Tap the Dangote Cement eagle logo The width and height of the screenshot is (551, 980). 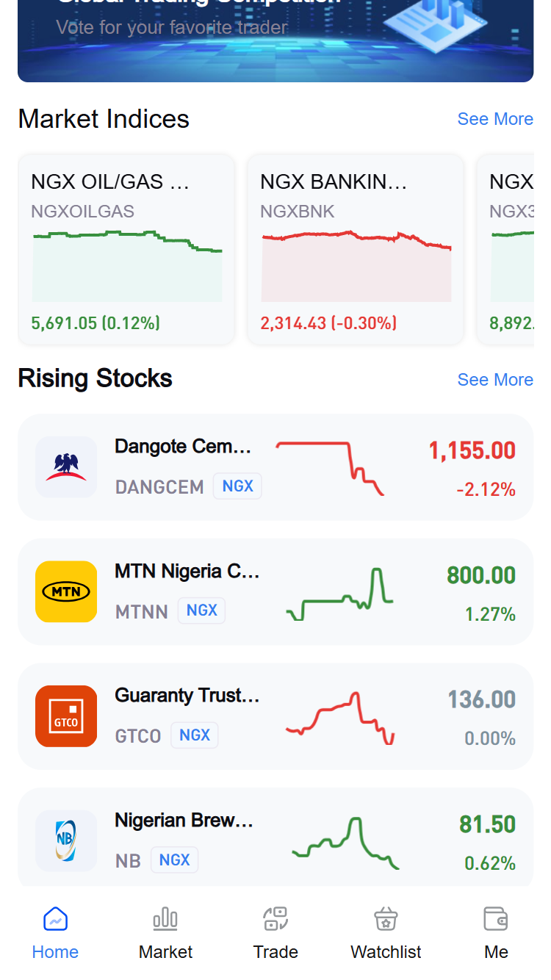pyautogui.click(x=66, y=466)
